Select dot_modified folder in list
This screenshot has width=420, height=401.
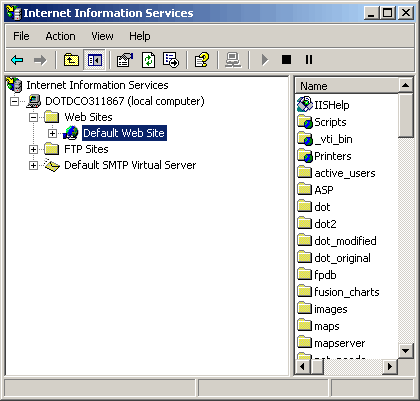(345, 241)
